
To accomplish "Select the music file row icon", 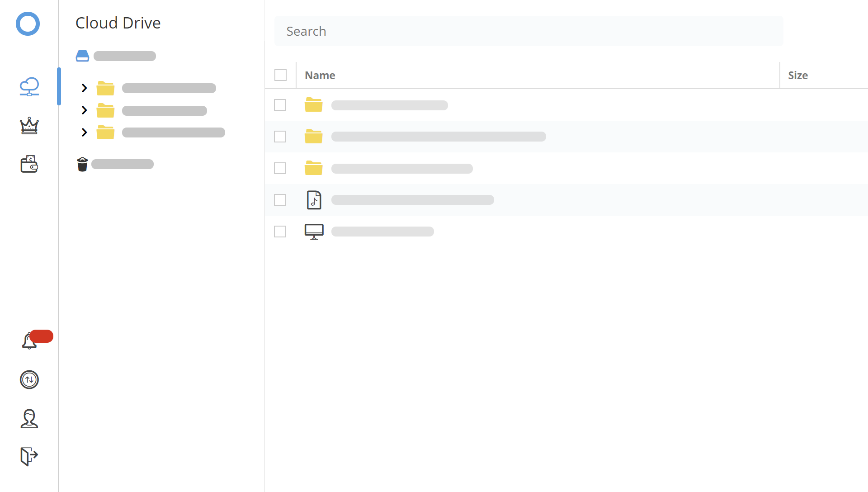I will point(314,199).
